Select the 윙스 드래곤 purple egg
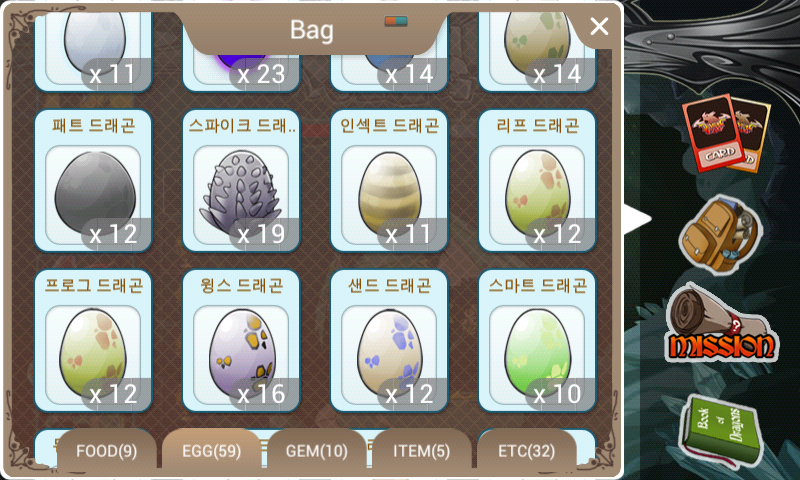800x480 pixels. pyautogui.click(x=241, y=341)
